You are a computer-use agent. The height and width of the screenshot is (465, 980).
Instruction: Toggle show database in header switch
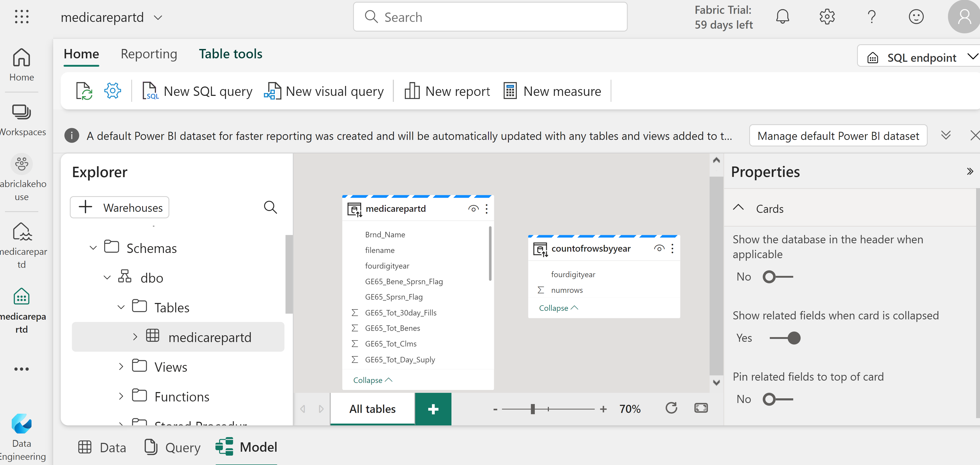click(778, 277)
